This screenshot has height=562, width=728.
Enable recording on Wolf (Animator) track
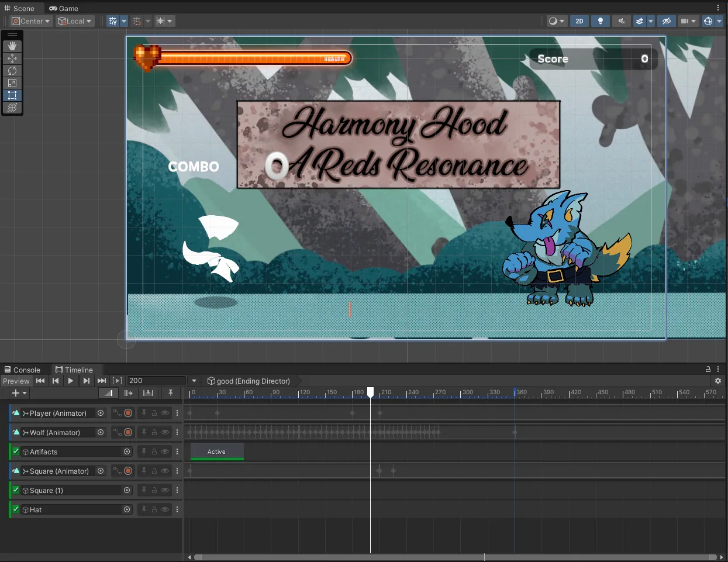[128, 432]
